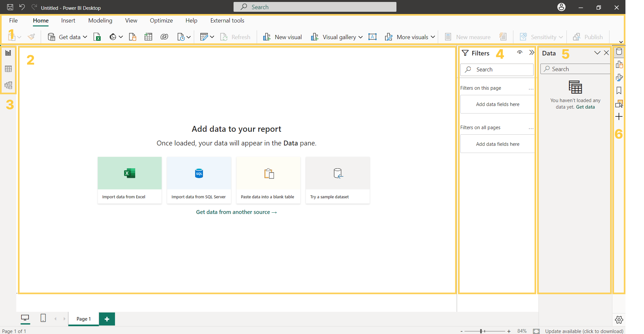The height and width of the screenshot is (334, 644).
Task: Toggle Filters pane visibility eye icon
Action: coord(520,53)
